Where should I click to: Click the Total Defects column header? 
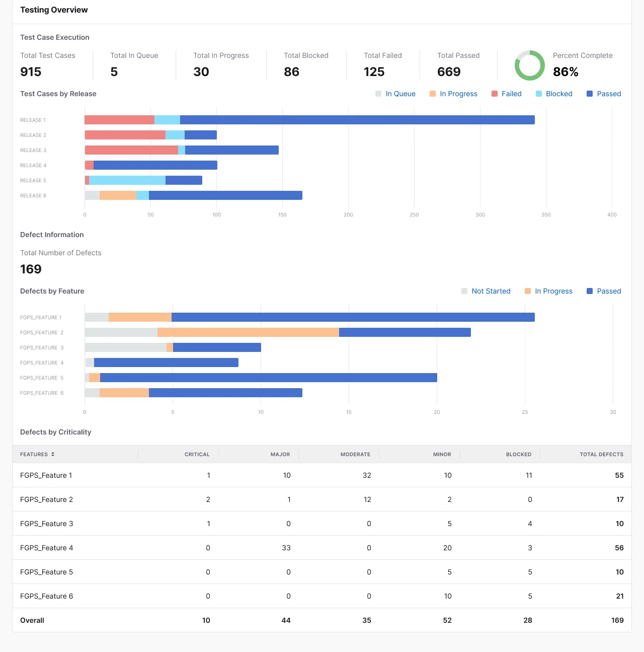coord(601,454)
